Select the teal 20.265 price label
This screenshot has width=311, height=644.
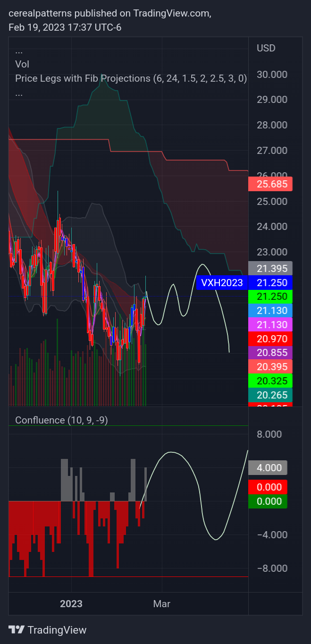pos(270,394)
